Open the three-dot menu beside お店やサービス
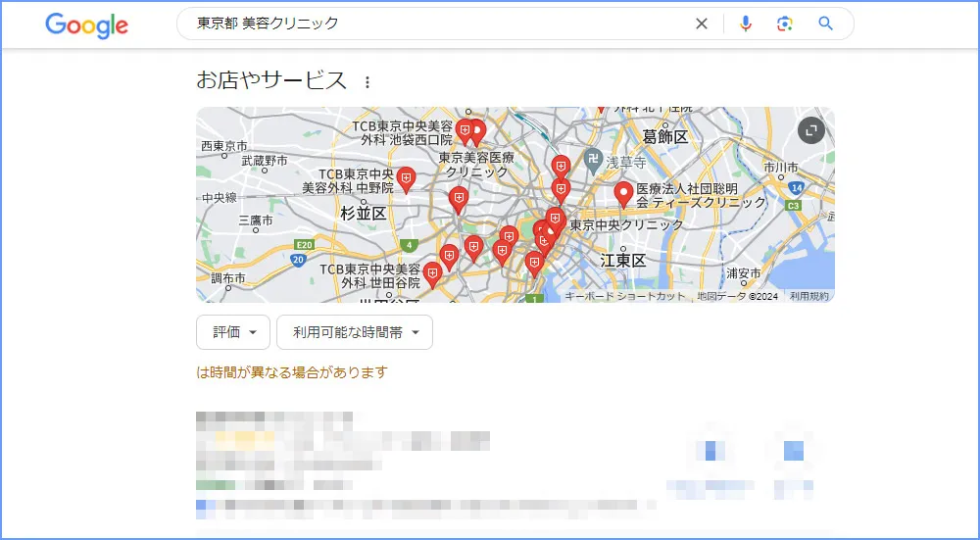This screenshot has height=540, width=980. [x=367, y=82]
